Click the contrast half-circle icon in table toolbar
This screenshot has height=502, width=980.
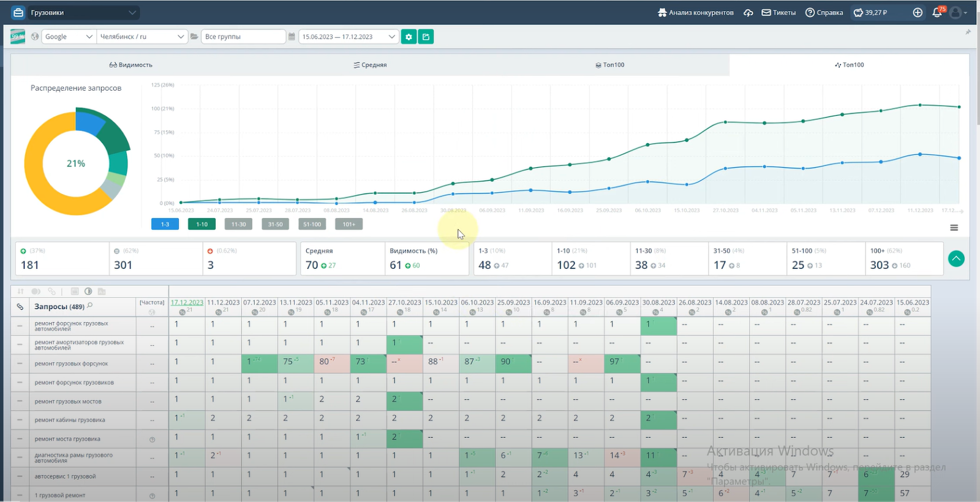(88, 291)
